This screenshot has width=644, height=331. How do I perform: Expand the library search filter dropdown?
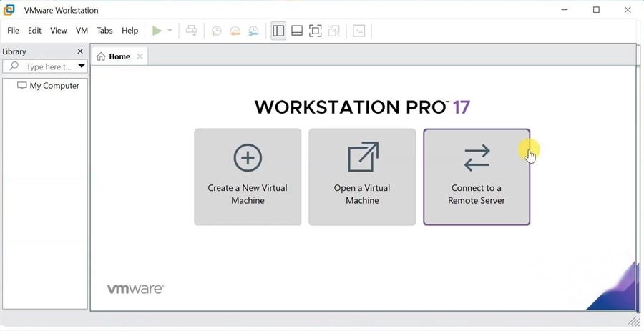click(82, 66)
